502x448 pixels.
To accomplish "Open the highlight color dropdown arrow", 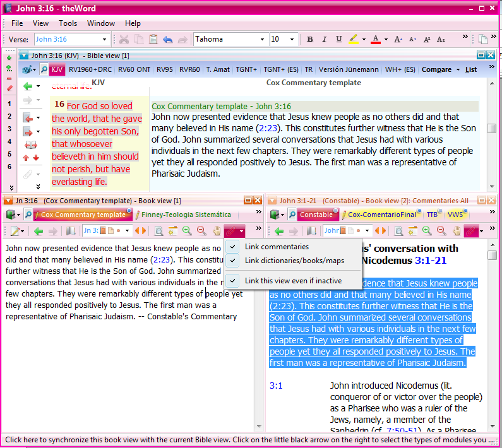I will coord(364,39).
